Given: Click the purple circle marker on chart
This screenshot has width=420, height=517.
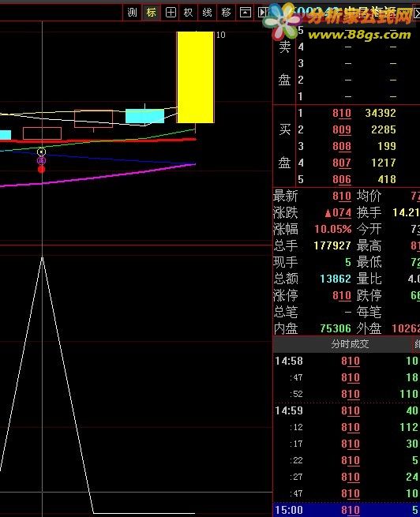Looking at the screenshot, I should coord(41,160).
